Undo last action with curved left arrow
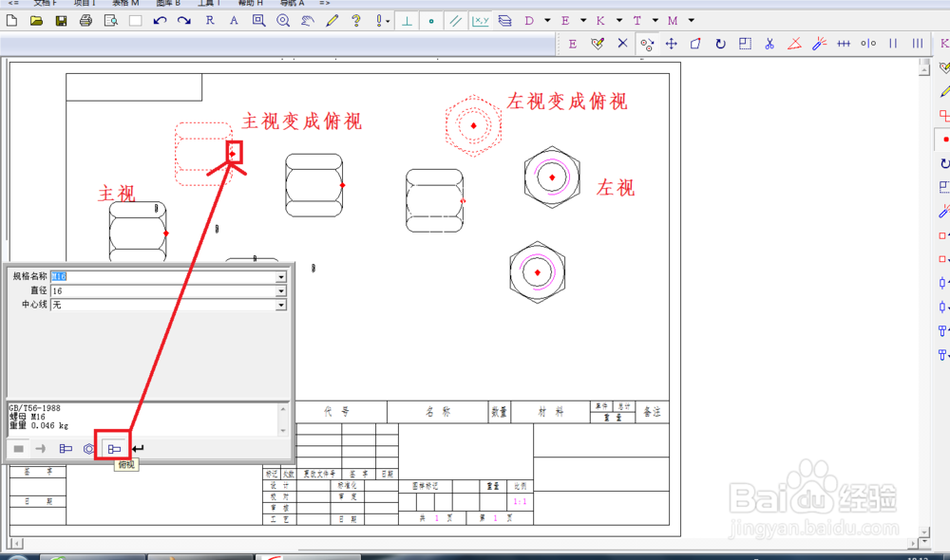 pos(160,21)
